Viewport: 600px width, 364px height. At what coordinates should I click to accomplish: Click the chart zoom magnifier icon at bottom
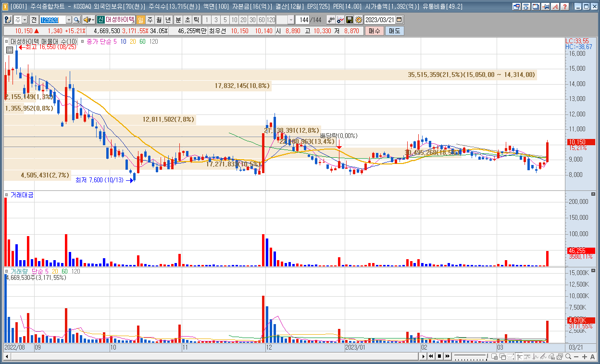[x=568, y=356]
